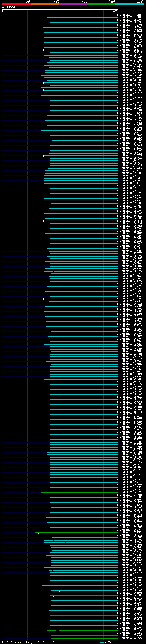This screenshot has height=644, width=146.
Task: Select the UniRef100_C1C3P8 label
Action: (x=131, y=65)
